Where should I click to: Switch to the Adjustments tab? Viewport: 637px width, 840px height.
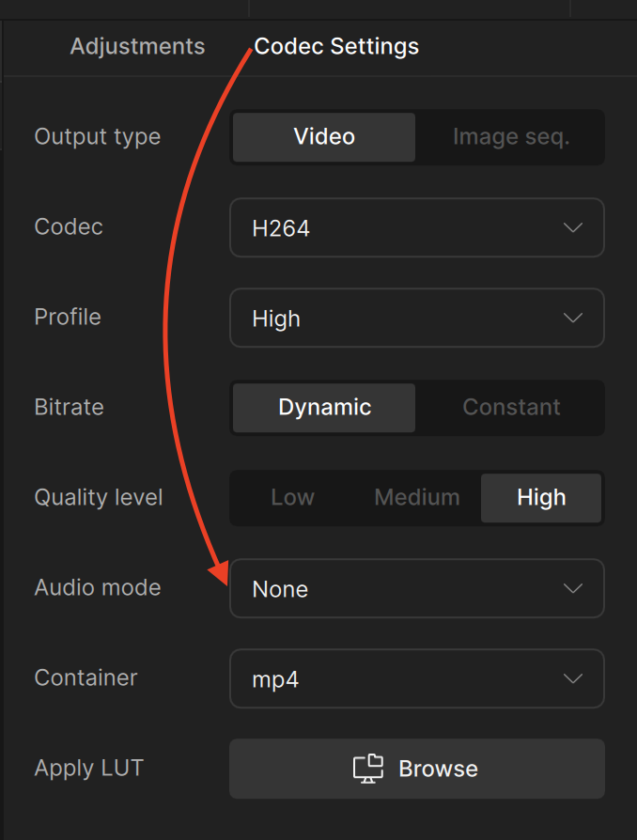pos(137,45)
